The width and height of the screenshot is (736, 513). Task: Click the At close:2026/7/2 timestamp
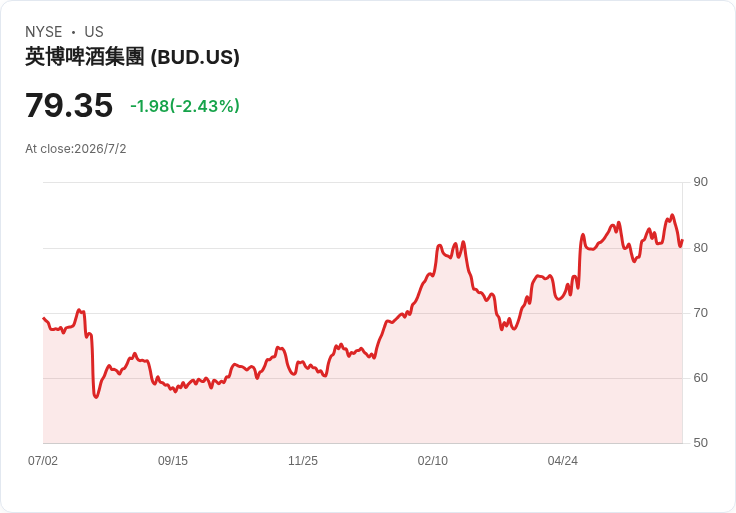coord(76,149)
